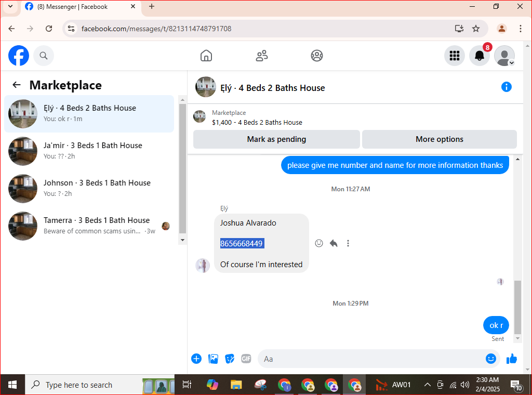Reload the page

(49, 29)
